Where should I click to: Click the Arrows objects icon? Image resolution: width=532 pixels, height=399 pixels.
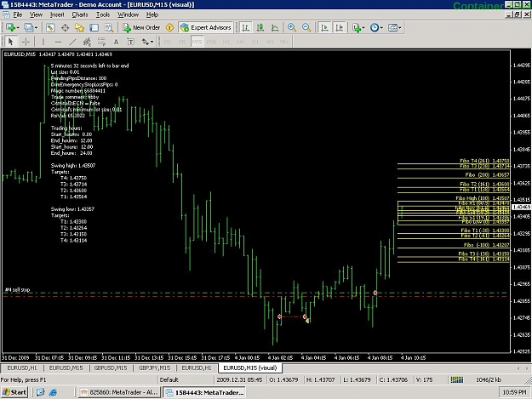click(x=146, y=42)
